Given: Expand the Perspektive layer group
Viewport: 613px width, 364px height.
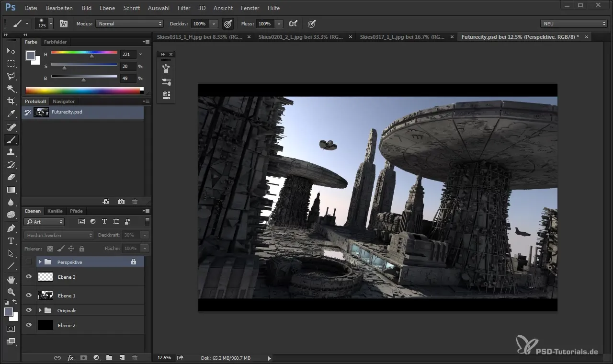Looking at the screenshot, I should [40, 262].
